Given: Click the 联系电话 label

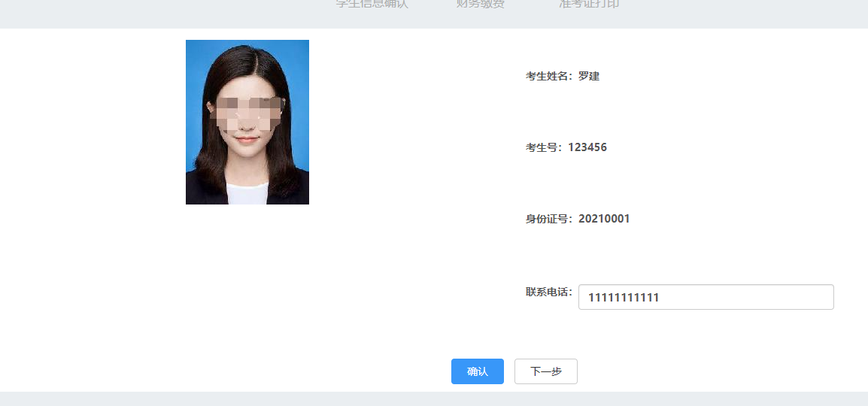Looking at the screenshot, I should click(549, 292).
